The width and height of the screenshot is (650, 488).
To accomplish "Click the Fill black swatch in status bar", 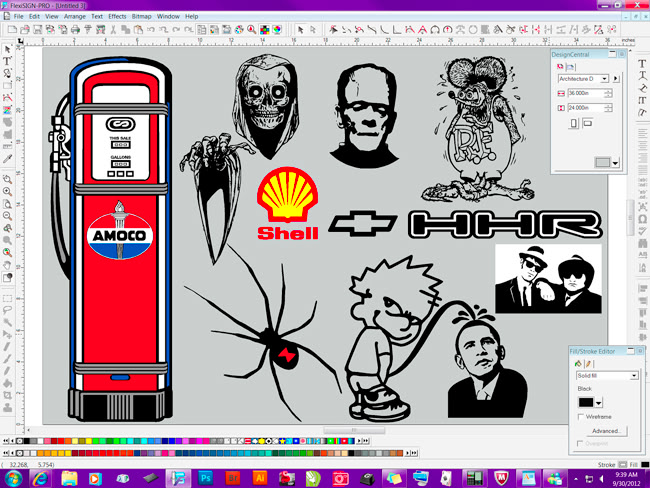I will coord(645,465).
